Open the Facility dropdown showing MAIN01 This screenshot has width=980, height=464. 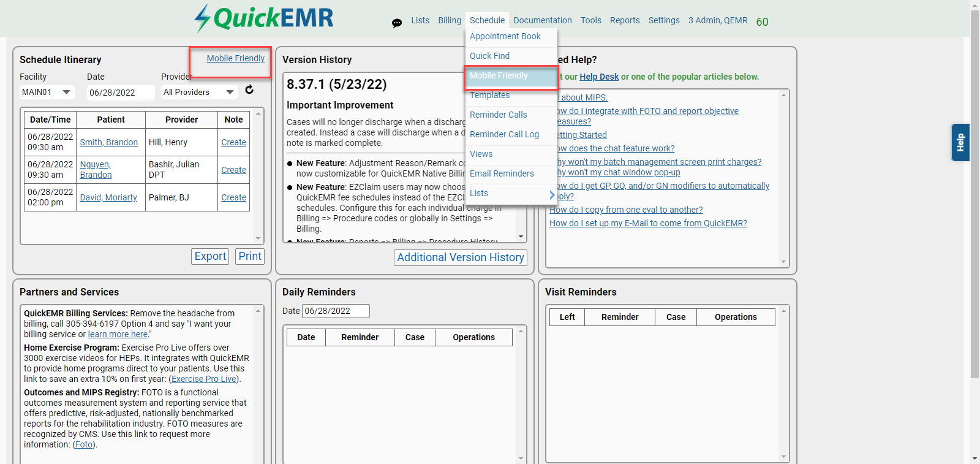pos(47,93)
